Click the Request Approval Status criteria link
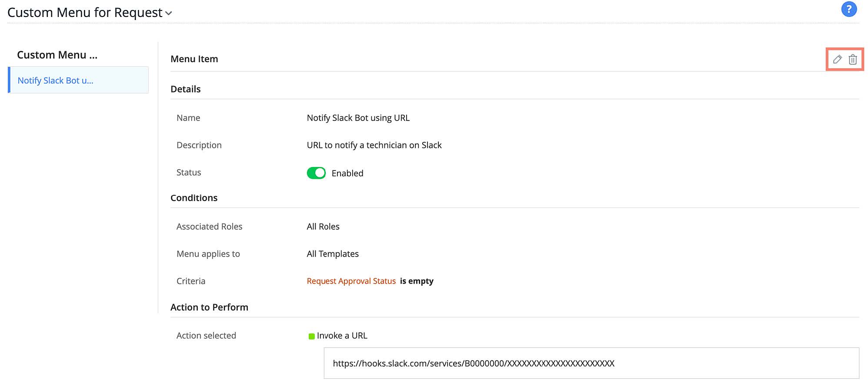Viewport: 868px width, 391px height. tap(351, 281)
